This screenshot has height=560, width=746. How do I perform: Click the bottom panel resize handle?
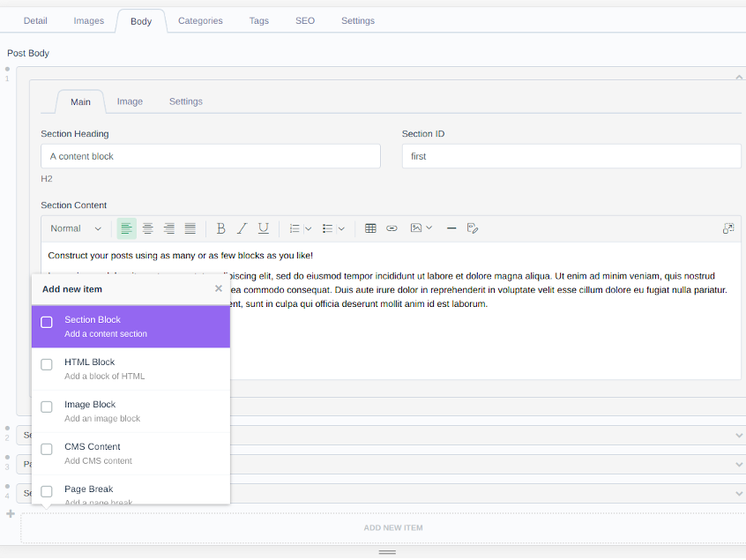click(387, 552)
